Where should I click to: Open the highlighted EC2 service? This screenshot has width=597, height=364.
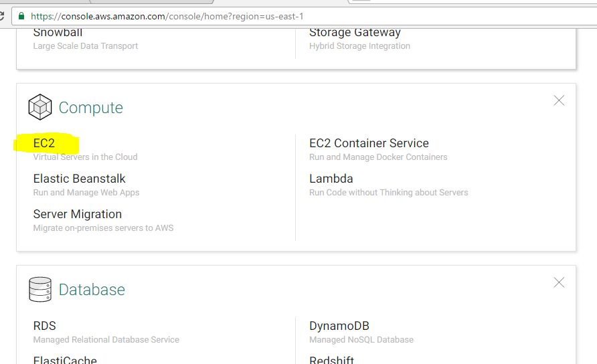pos(44,143)
